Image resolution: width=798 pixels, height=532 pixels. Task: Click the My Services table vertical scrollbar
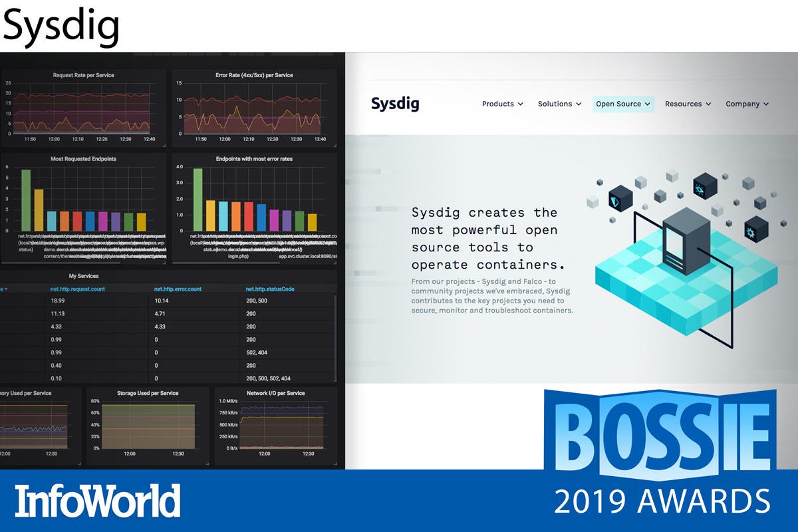[334, 339]
